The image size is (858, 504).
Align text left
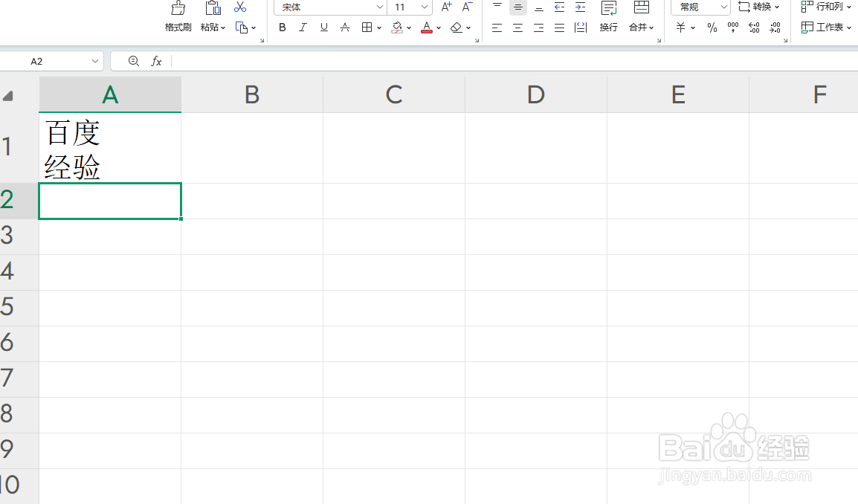497,28
